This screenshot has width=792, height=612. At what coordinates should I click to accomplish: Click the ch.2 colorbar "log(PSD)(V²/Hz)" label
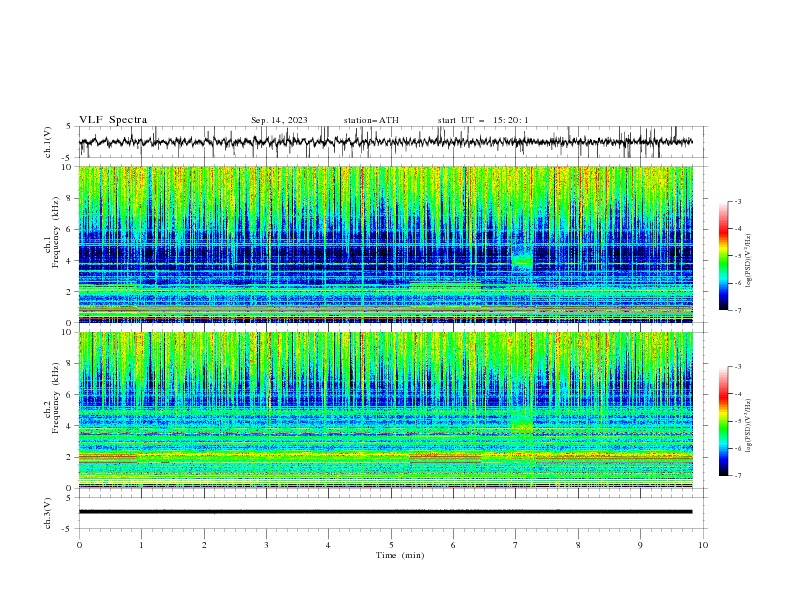pos(749,426)
